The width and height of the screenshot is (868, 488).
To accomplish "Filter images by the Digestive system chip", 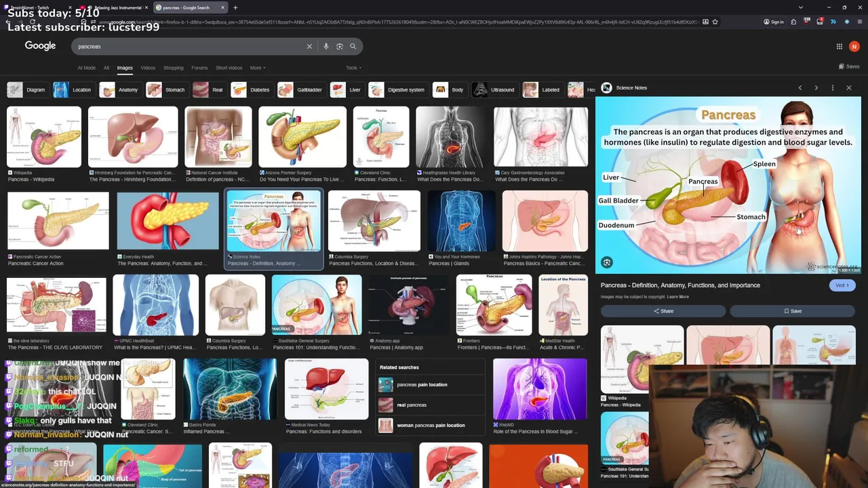I will point(398,89).
